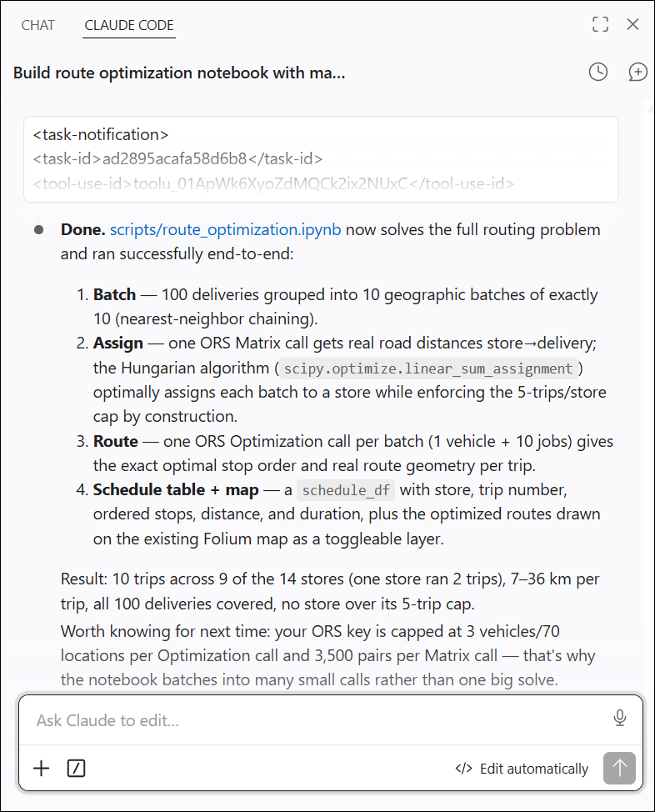Click the gray status bullet beside Done

[39, 229]
